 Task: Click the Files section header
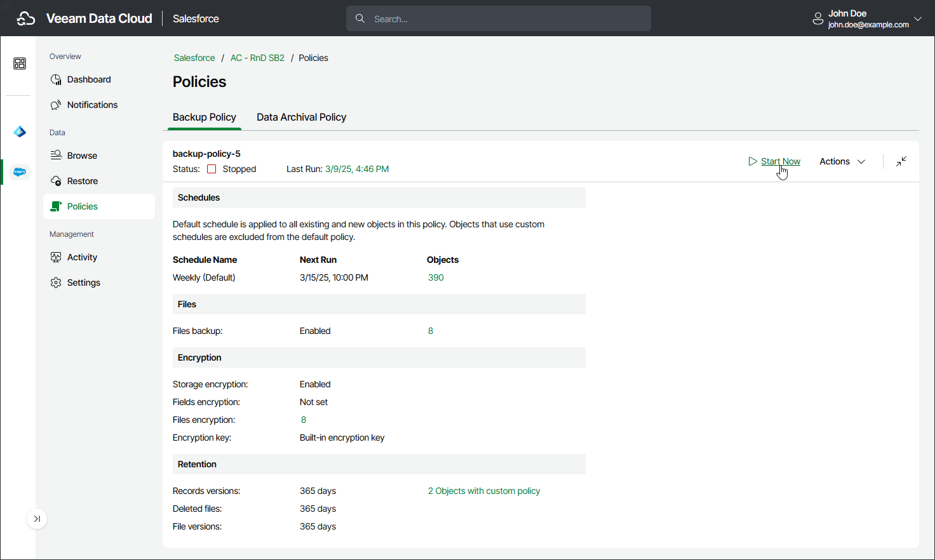point(379,304)
